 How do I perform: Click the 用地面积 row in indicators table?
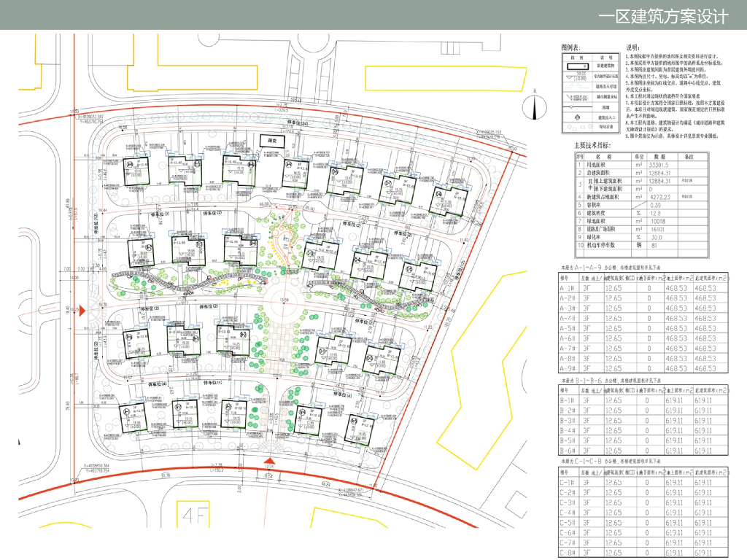click(642, 165)
